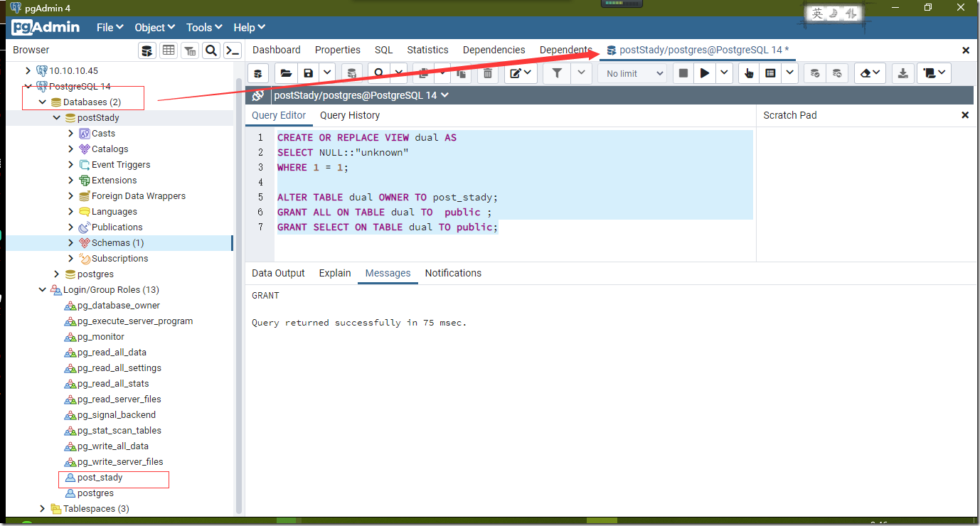
Task: Click the Commit transaction icon
Action: pos(815,73)
